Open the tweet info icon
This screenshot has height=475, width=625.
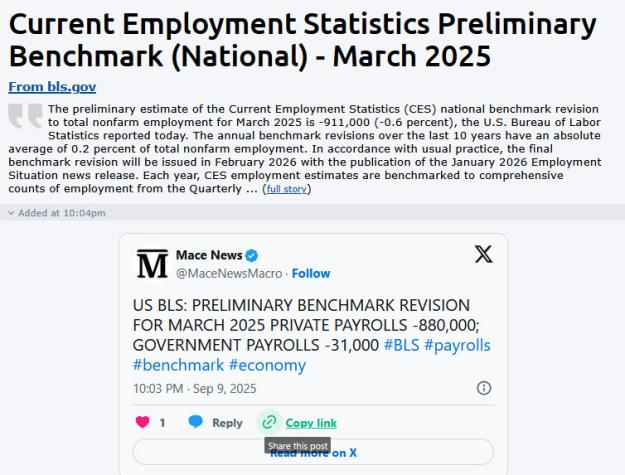coord(484,388)
